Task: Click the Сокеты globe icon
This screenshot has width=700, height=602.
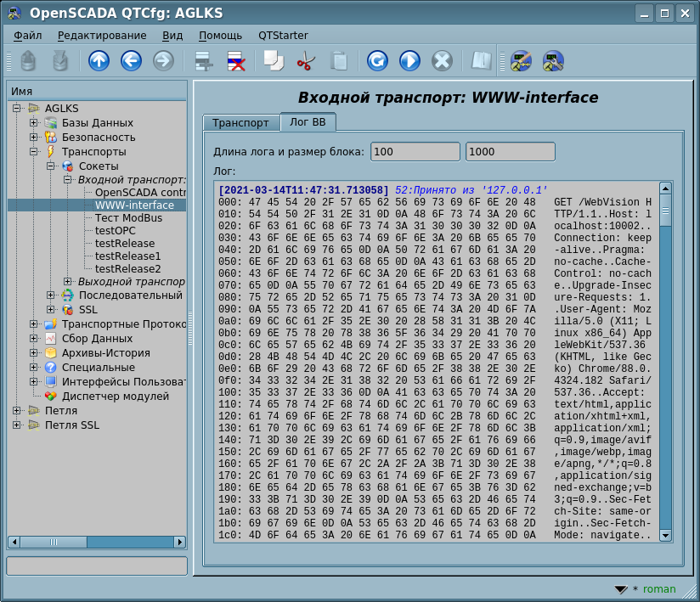Action: tap(68, 166)
